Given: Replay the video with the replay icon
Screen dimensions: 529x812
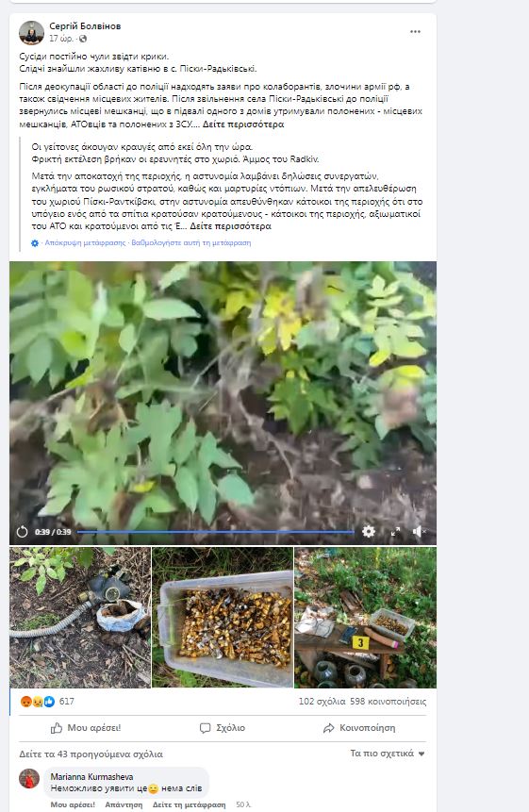Looking at the screenshot, I should 22,532.
